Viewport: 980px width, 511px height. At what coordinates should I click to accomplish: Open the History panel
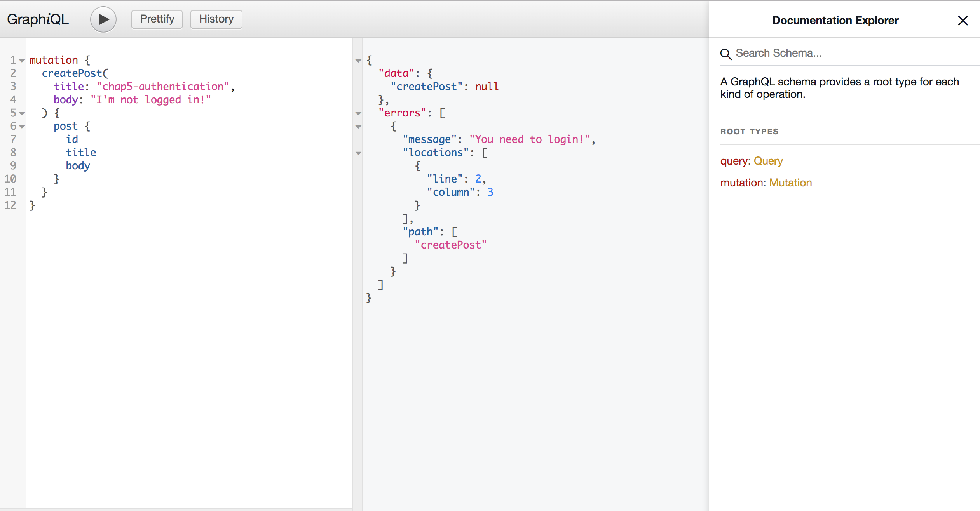point(216,19)
